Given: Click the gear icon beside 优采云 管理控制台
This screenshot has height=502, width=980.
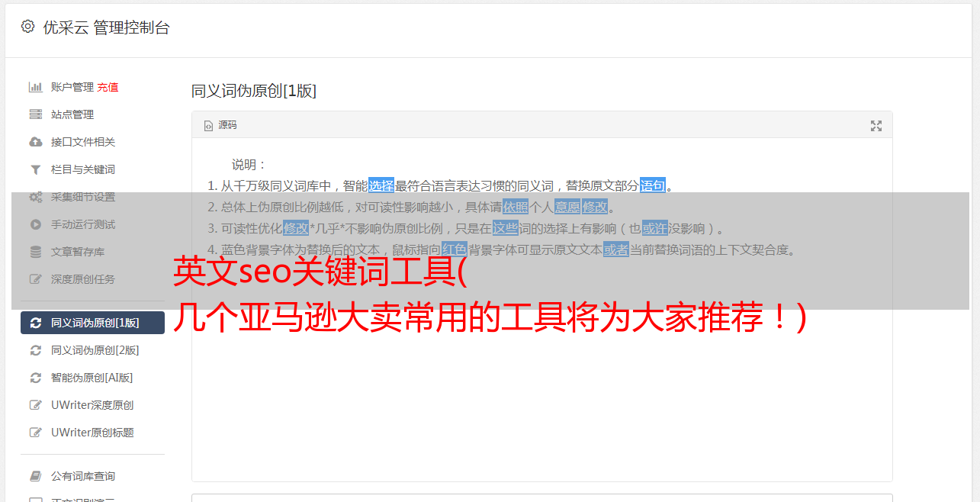Looking at the screenshot, I should (27, 27).
